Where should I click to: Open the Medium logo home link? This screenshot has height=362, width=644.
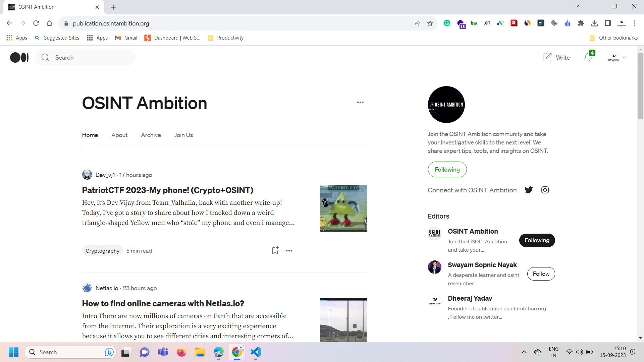tap(19, 58)
